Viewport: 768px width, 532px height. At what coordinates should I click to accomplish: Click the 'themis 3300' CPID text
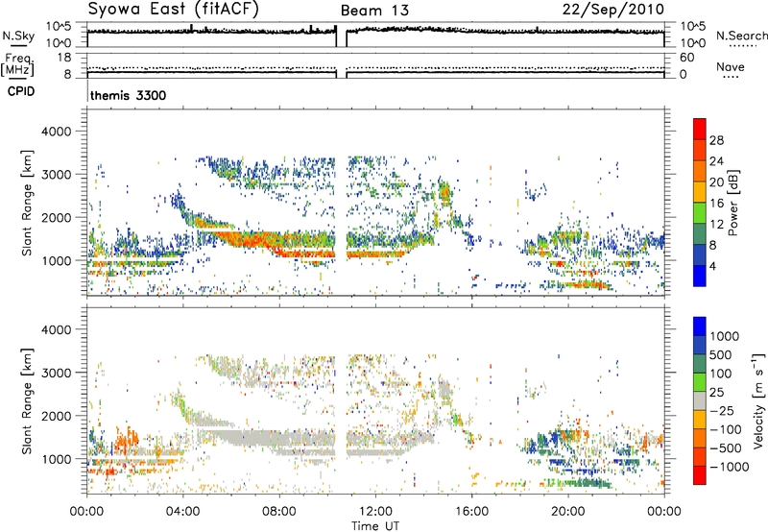coord(129,95)
